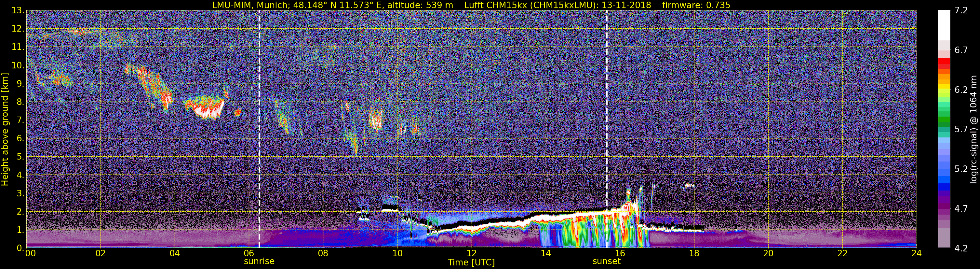Click the height axis tick label '10.'

coord(18,65)
